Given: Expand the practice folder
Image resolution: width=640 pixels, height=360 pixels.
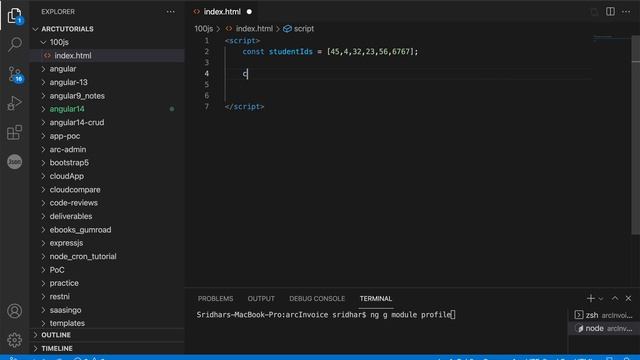Looking at the screenshot, I should pyautogui.click(x=64, y=283).
